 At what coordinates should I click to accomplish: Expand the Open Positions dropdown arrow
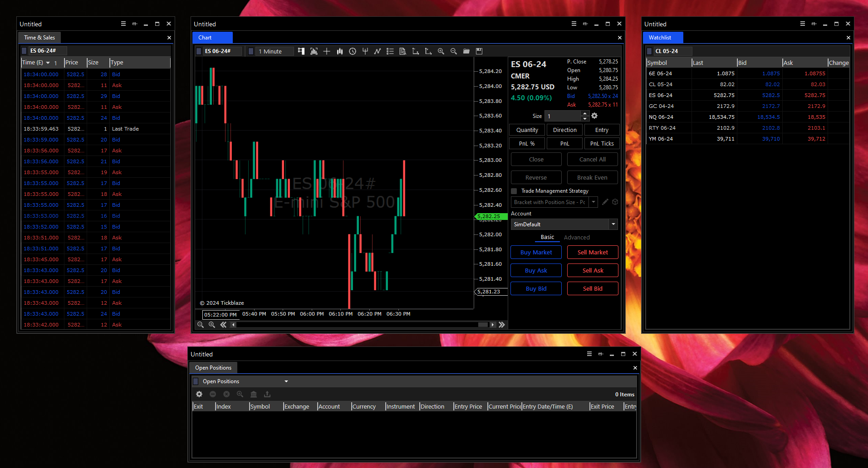286,381
